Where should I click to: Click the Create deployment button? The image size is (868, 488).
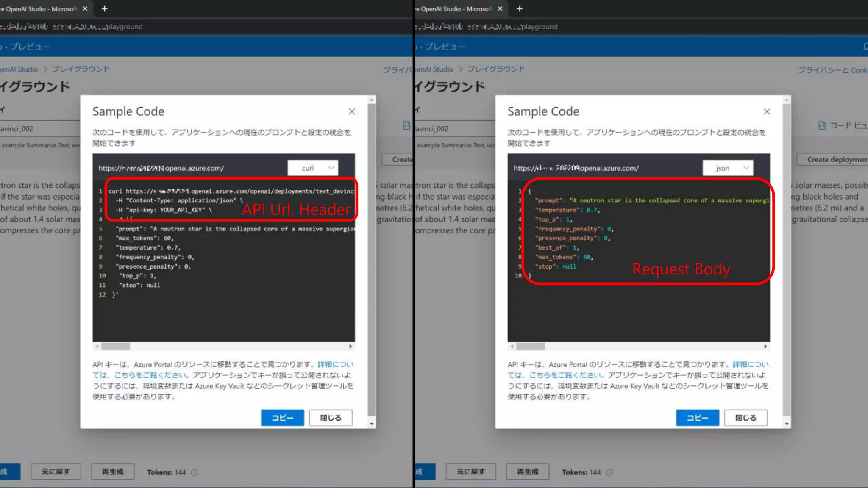tap(832, 159)
